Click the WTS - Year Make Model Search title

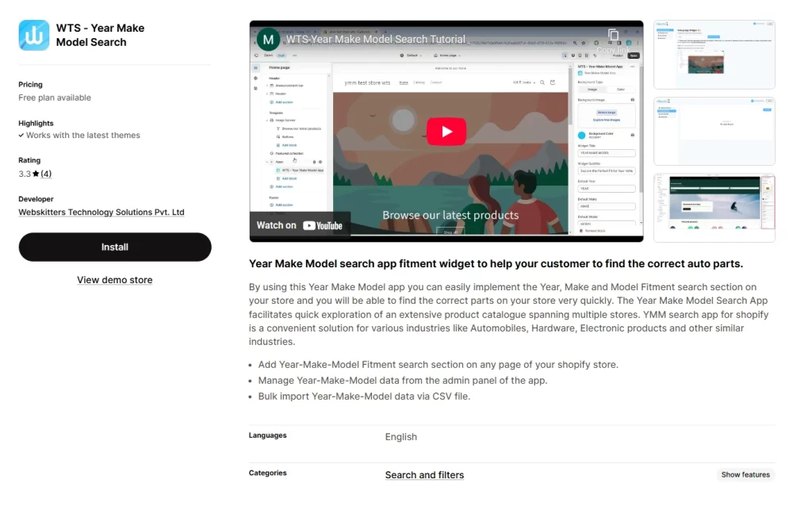pos(100,35)
